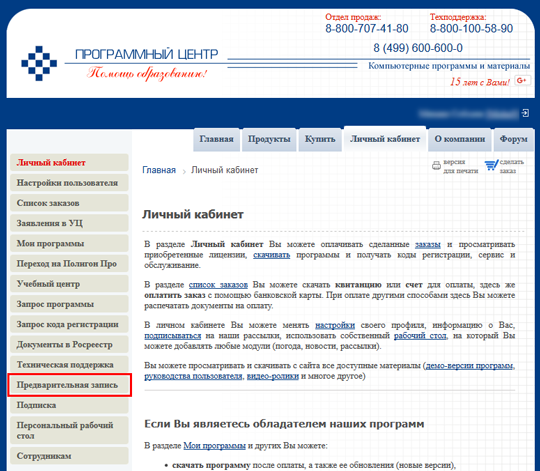Select Предварительная запись in sidebar
Image resolution: width=540 pixels, height=471 pixels.
coord(69,385)
